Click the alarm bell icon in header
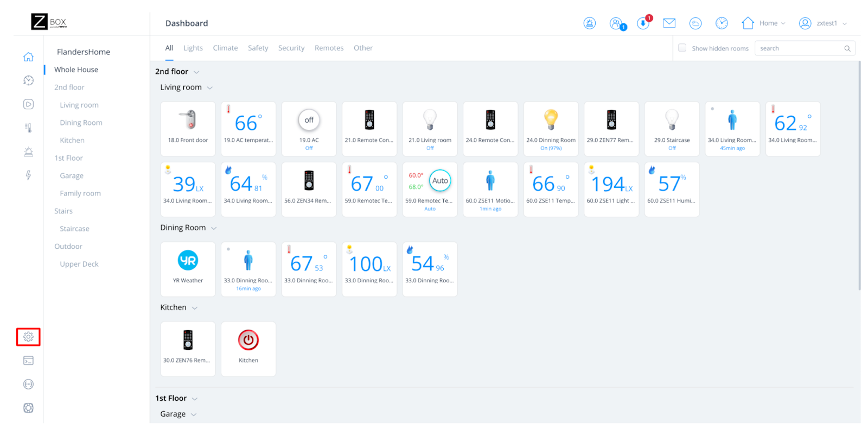The image size is (868, 441). pyautogui.click(x=590, y=23)
